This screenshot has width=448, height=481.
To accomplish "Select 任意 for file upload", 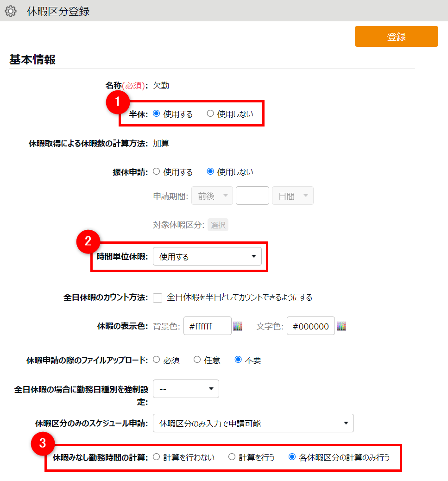I will pyautogui.click(x=197, y=360).
